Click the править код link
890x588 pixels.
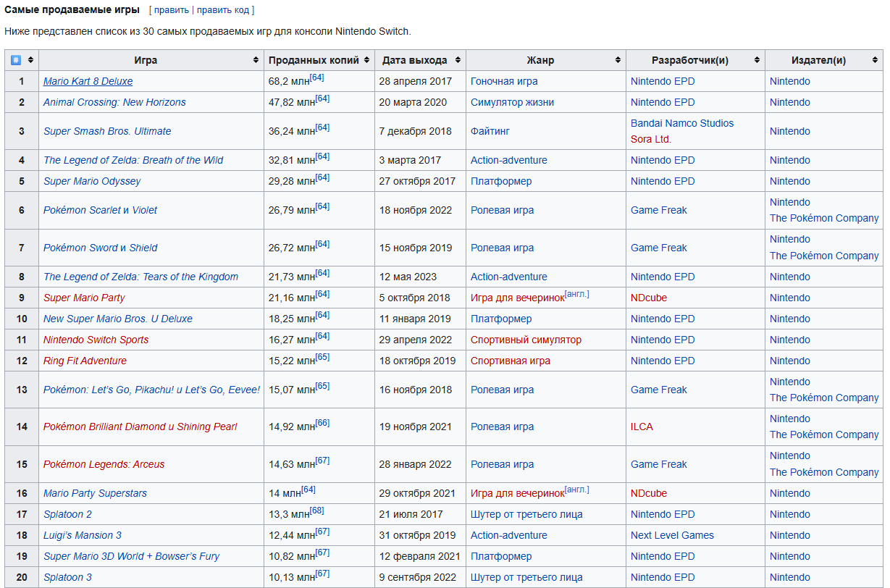coord(223,10)
